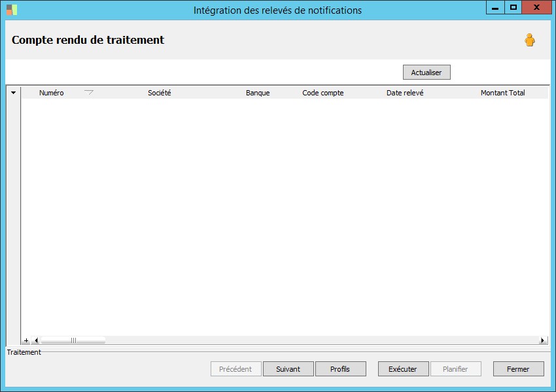Click the Suivant button
556x392 pixels.
coord(288,369)
